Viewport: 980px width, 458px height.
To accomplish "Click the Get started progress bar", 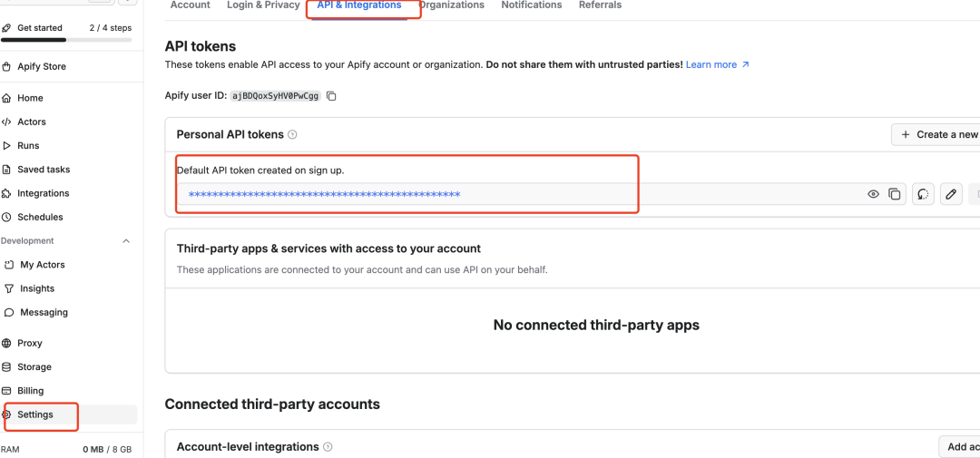I will point(65,40).
